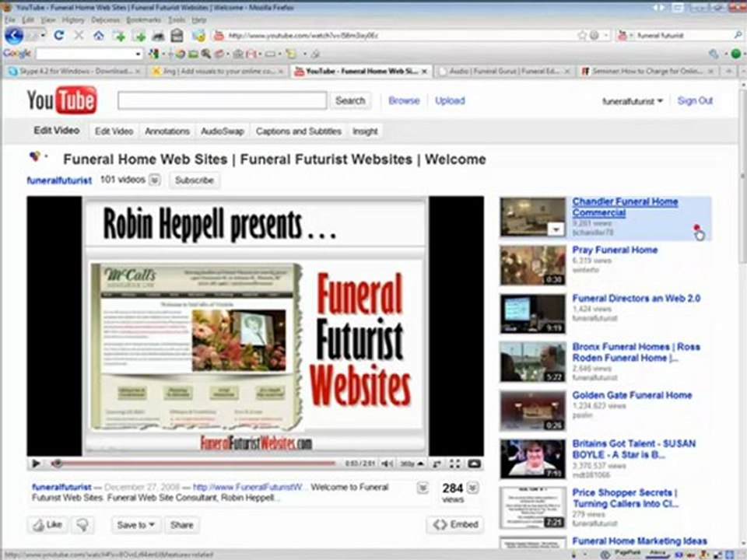Click the YouTube Search button
Screen dimensions: 747x560
pyautogui.click(x=350, y=100)
